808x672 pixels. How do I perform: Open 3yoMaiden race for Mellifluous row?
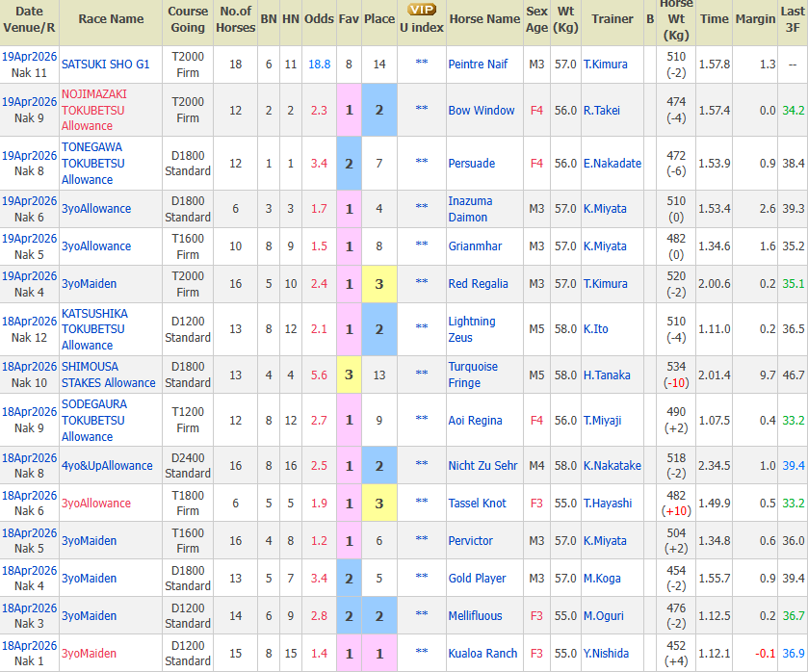click(90, 616)
